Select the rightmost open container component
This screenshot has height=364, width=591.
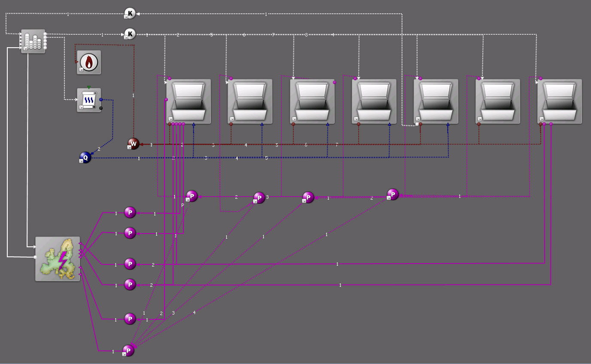(x=560, y=101)
